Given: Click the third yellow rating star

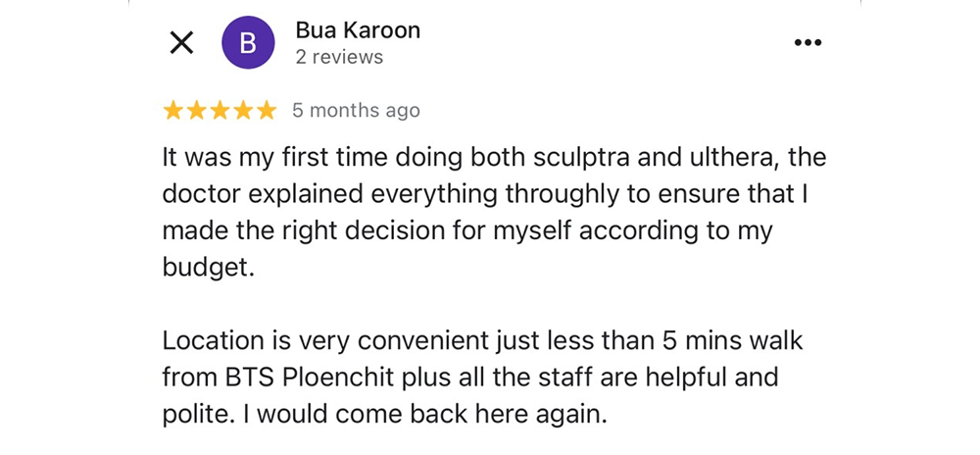Looking at the screenshot, I should [x=220, y=111].
